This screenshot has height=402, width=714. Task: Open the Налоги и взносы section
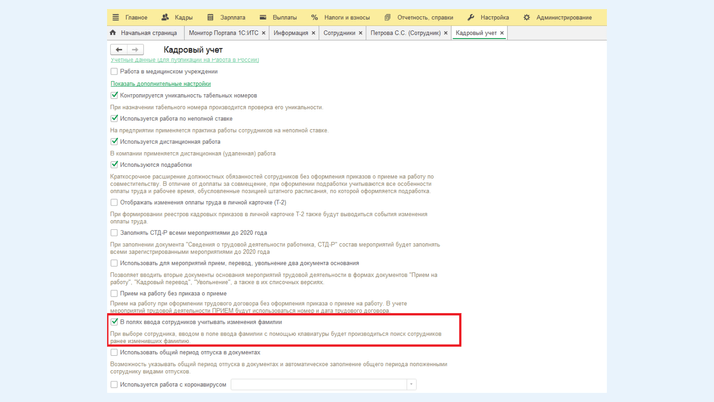tap(347, 17)
